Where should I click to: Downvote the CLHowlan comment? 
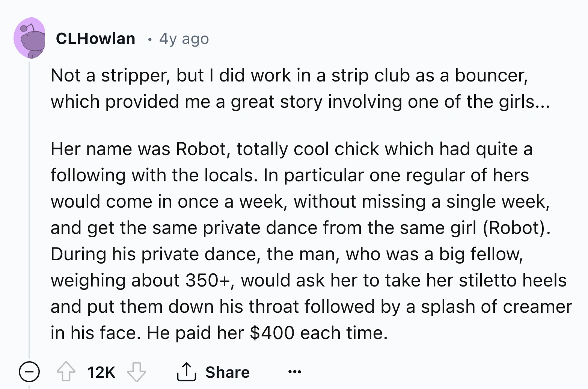point(136,372)
